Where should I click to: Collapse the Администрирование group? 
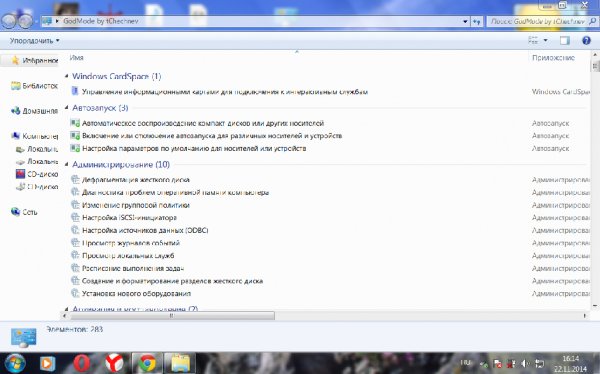pos(66,164)
